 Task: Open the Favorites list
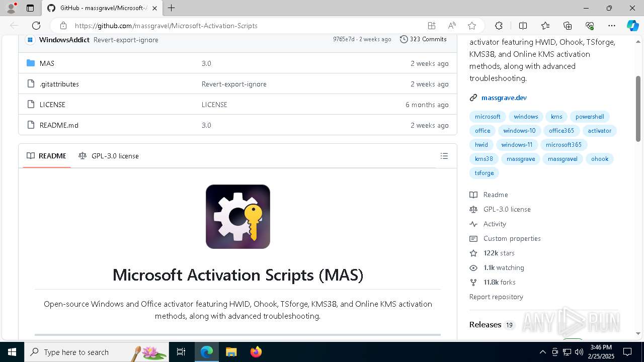(545, 26)
